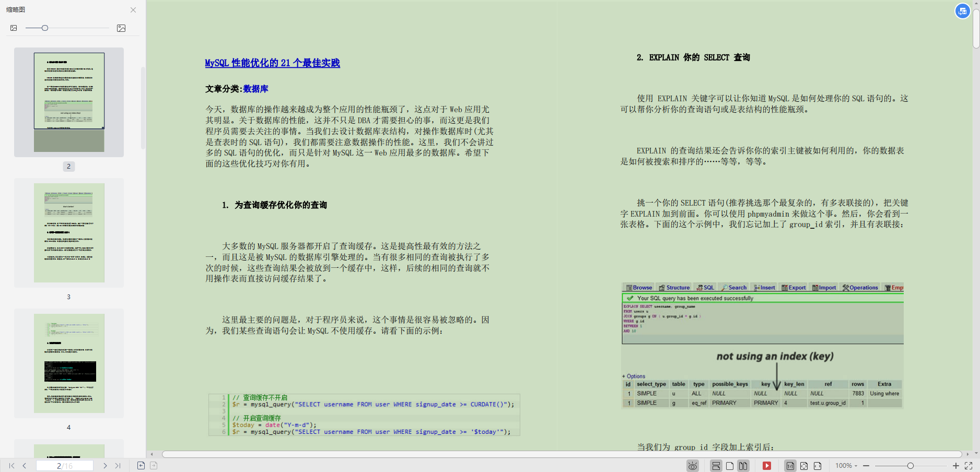Select the fit-to-width icon
The image size is (980, 472).
tap(819, 466)
